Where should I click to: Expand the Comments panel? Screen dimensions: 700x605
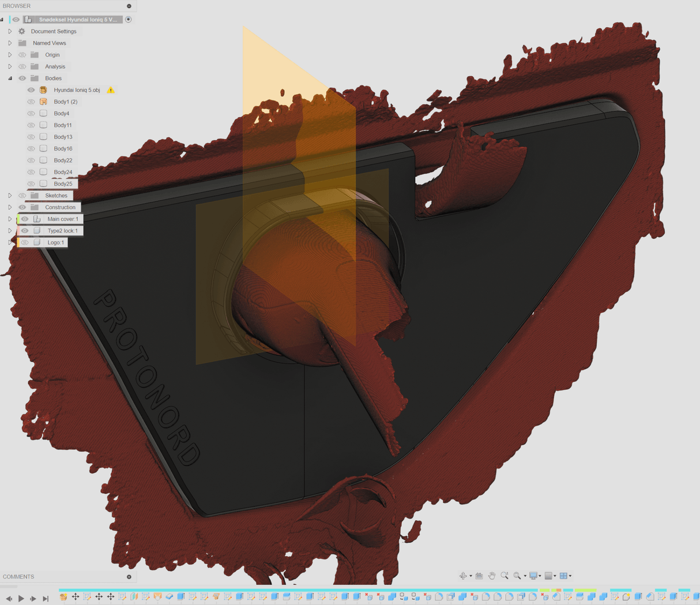129,577
